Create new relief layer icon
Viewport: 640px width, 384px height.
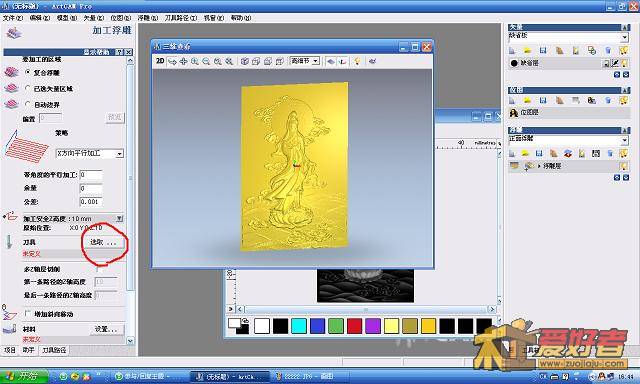click(512, 153)
